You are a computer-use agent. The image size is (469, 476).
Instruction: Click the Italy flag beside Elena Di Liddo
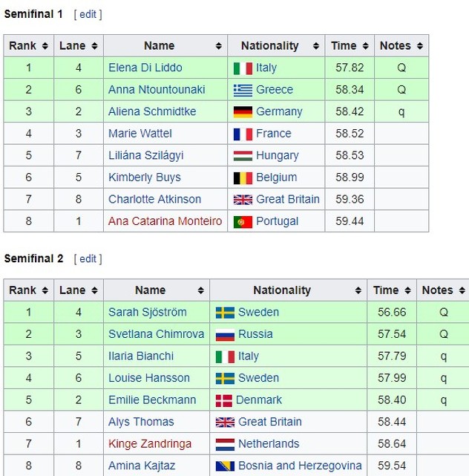coord(243,68)
